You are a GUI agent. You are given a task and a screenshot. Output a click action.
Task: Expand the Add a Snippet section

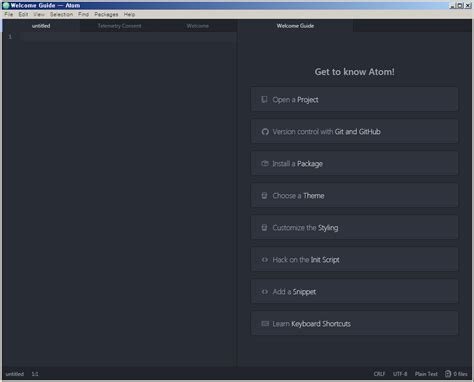click(x=354, y=291)
